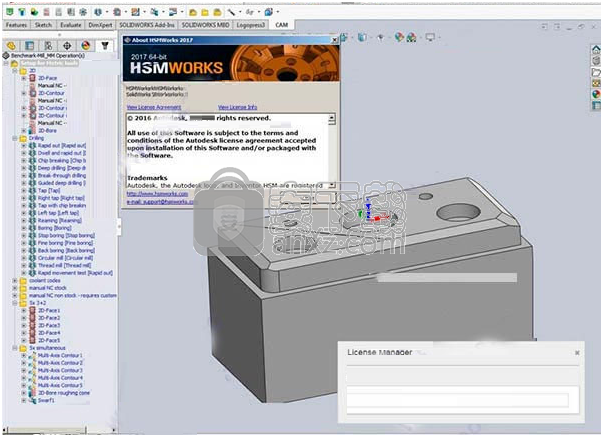Click the File Explorer folder in task pane

point(596,72)
